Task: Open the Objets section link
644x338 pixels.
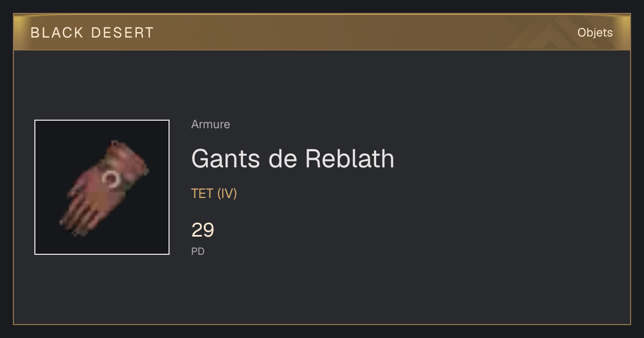Action: 595,32
